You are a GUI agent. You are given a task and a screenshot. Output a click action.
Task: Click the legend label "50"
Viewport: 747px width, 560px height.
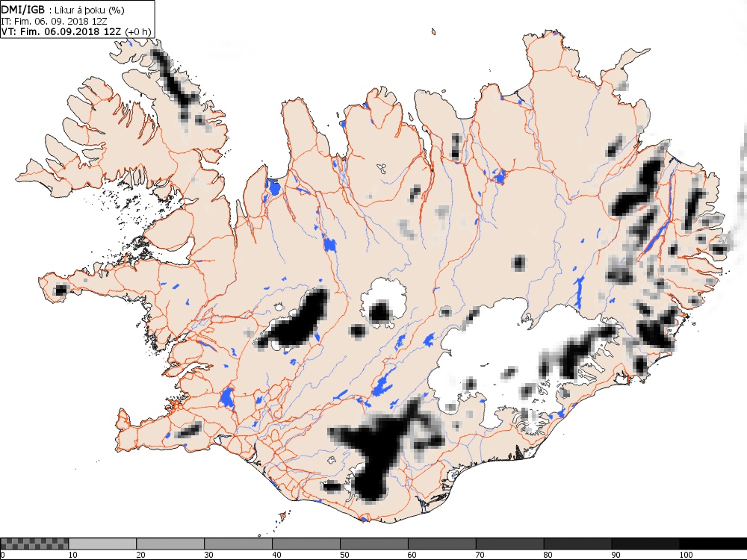[344, 555]
